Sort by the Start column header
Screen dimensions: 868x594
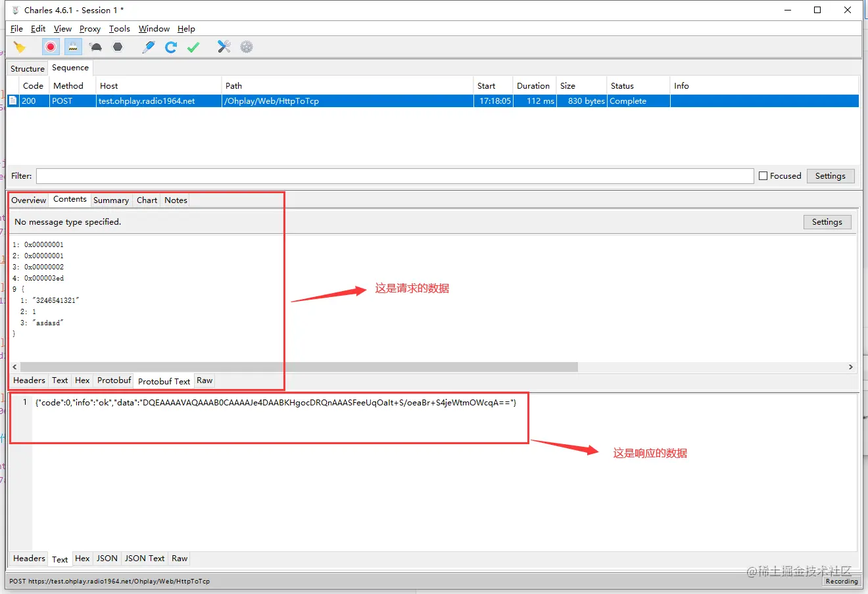click(x=493, y=86)
